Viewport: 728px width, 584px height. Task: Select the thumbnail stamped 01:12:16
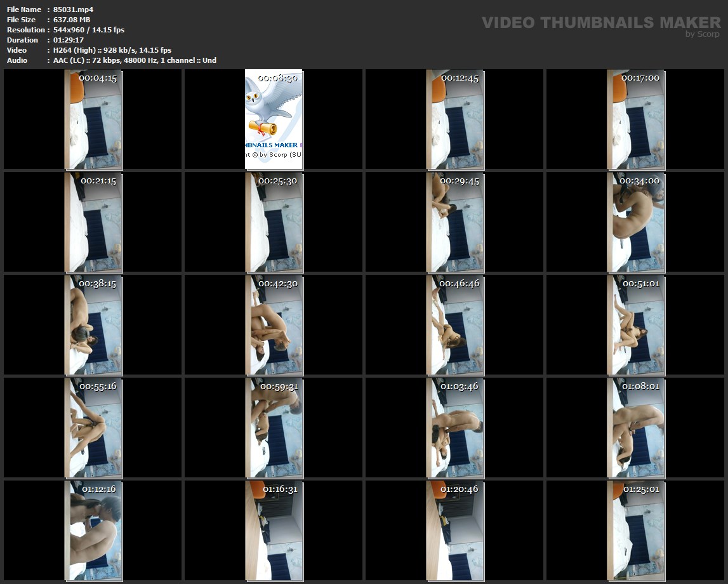pos(93,531)
